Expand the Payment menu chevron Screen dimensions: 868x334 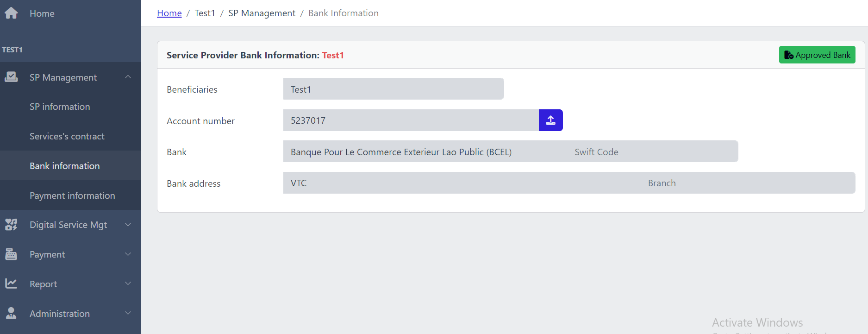point(128,254)
